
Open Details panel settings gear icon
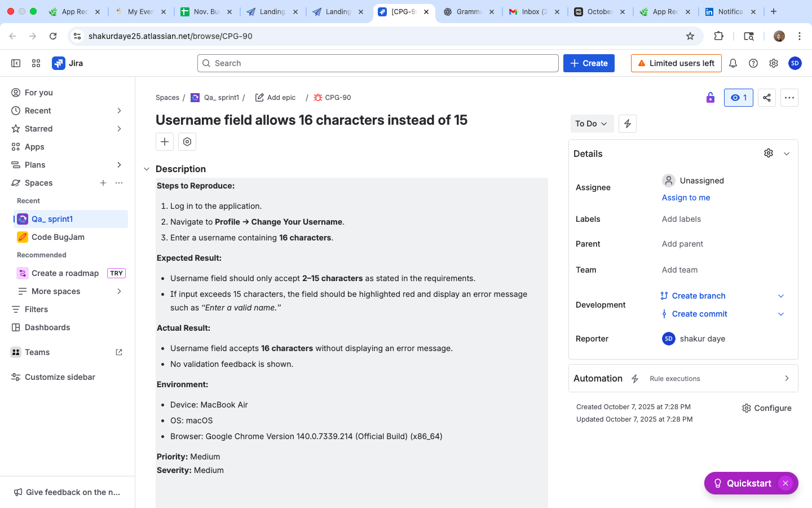768,153
